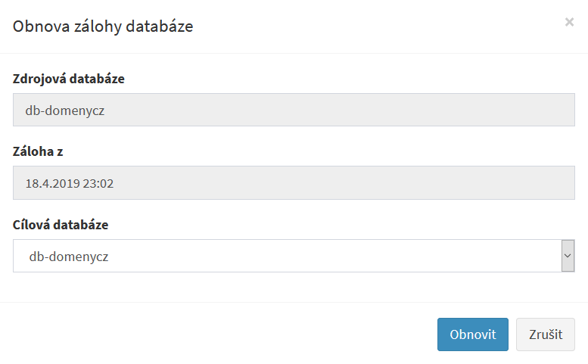Screen dimensions: 588x364
Task: Click the disabled backup date box
Action: 294,182
